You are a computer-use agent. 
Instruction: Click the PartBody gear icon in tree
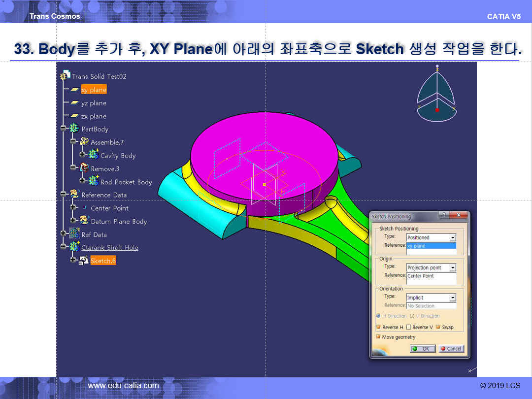[74, 129]
